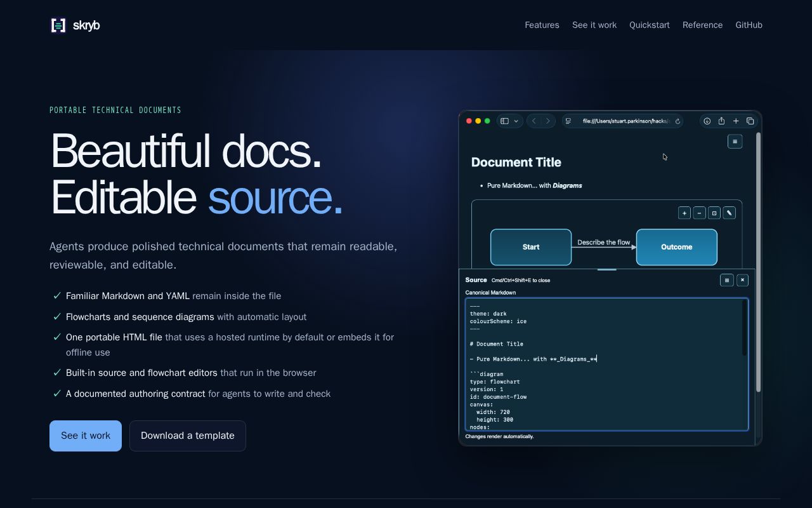Select the Start flowchart node

[x=531, y=247]
